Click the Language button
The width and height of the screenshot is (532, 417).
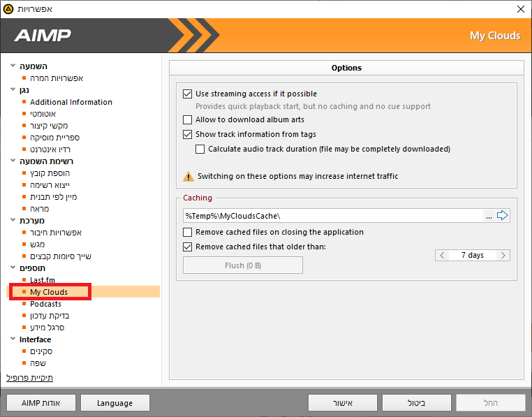tap(115, 403)
